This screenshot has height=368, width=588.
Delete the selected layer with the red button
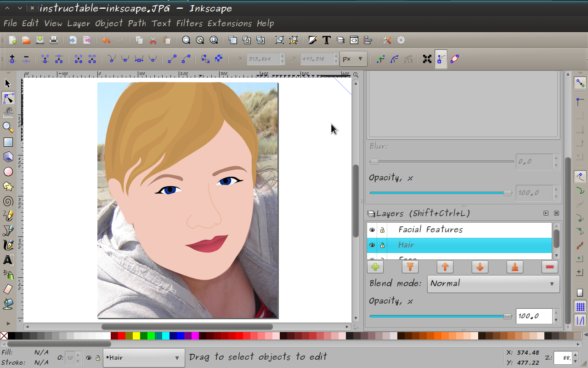[x=549, y=266]
